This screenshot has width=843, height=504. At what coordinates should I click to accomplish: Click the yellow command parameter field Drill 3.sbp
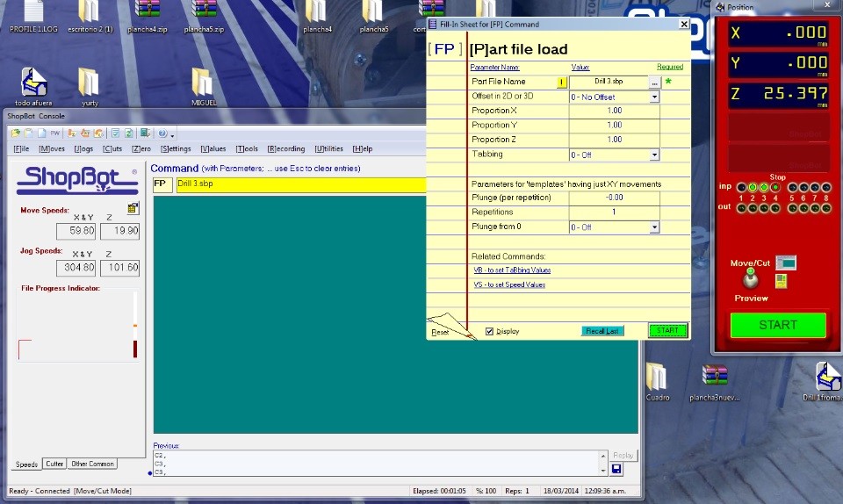pos(301,184)
